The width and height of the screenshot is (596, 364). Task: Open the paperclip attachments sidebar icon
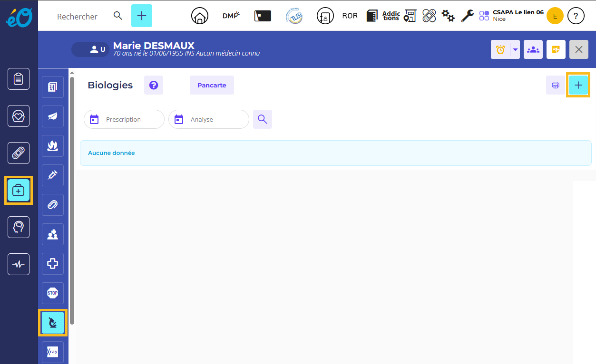[53, 205]
